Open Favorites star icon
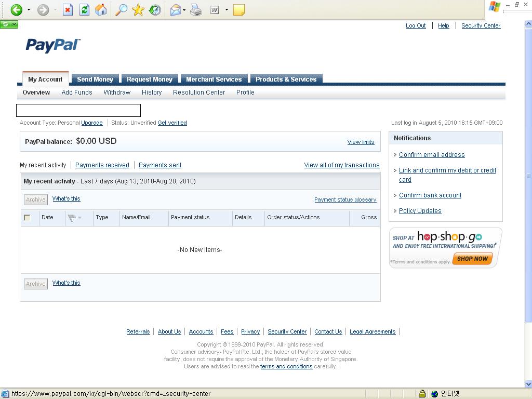 click(138, 10)
